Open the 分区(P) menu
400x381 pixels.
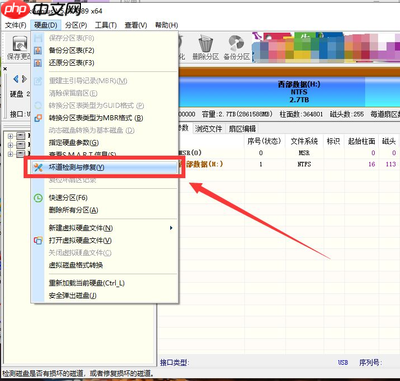pos(76,25)
